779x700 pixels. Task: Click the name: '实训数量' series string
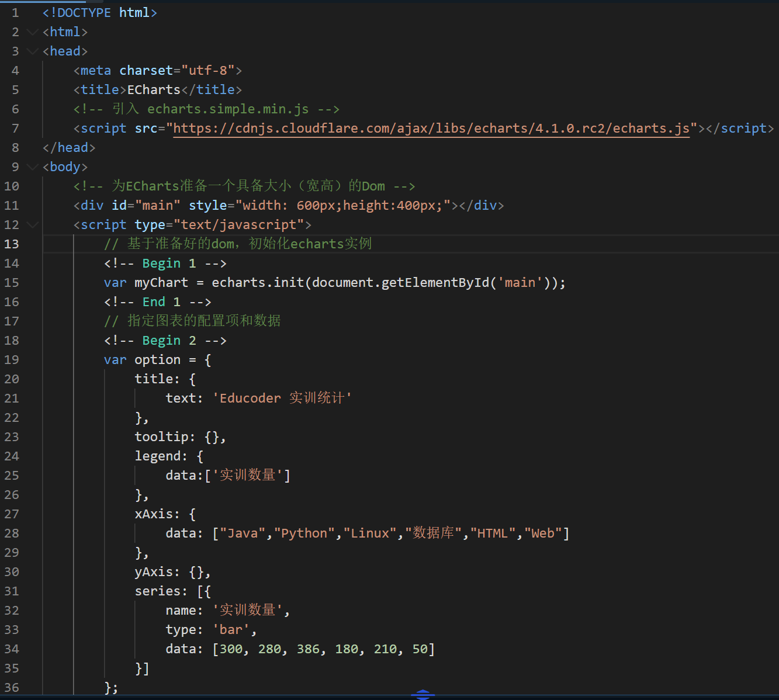tap(248, 611)
